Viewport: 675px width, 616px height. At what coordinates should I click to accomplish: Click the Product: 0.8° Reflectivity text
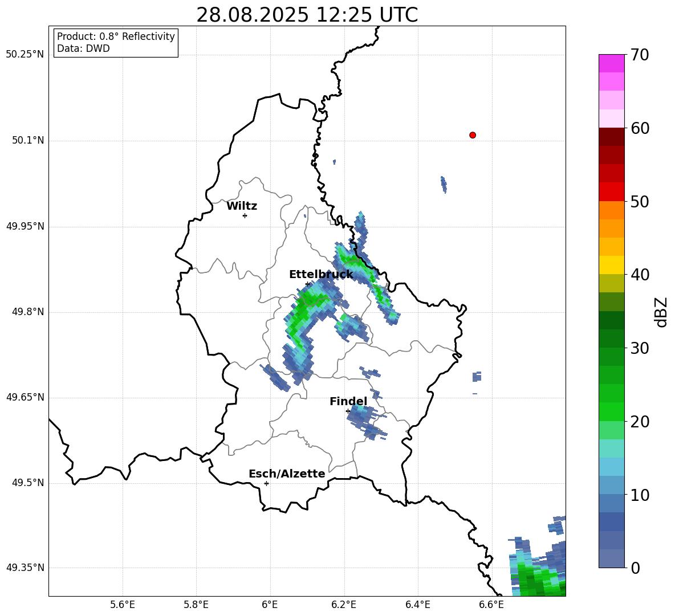pyautogui.click(x=116, y=36)
